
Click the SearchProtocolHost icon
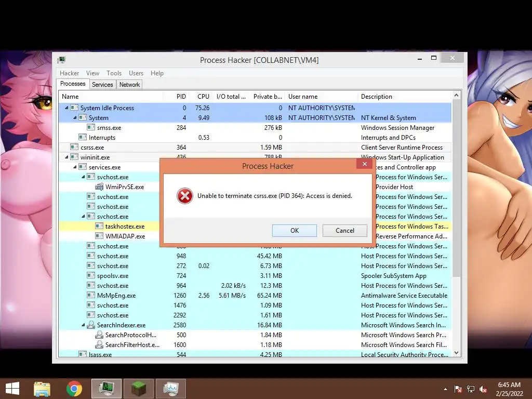point(99,335)
